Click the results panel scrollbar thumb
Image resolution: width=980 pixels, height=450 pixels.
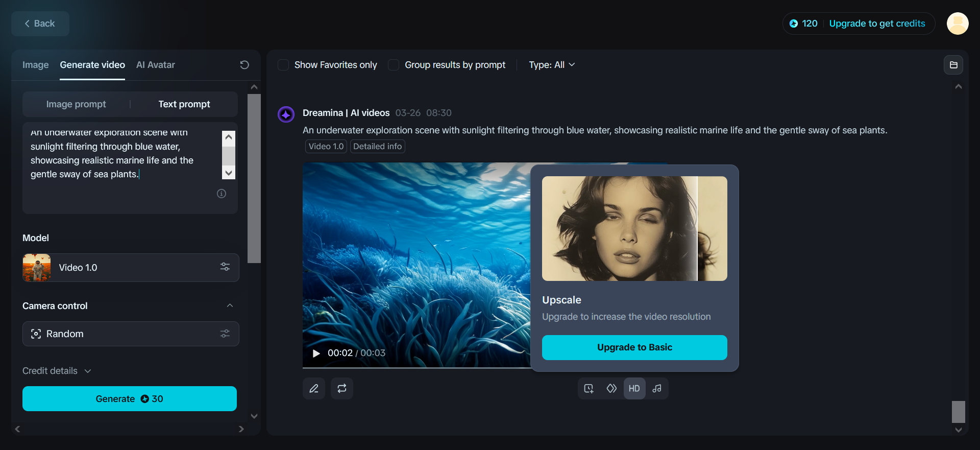(x=959, y=412)
